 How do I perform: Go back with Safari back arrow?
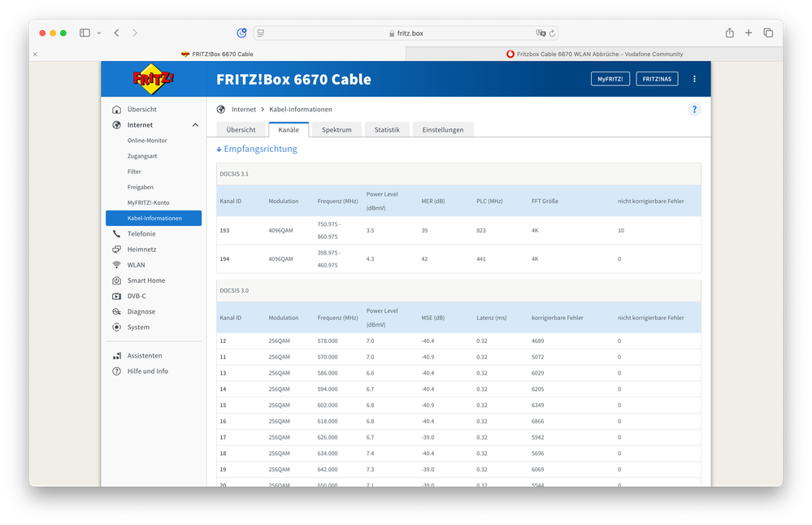coord(117,33)
